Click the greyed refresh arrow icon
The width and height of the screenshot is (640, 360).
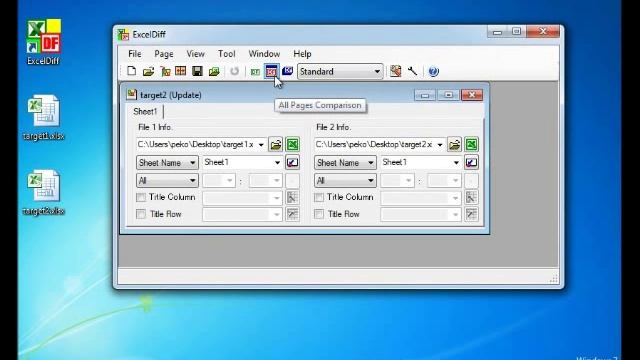coord(234,71)
